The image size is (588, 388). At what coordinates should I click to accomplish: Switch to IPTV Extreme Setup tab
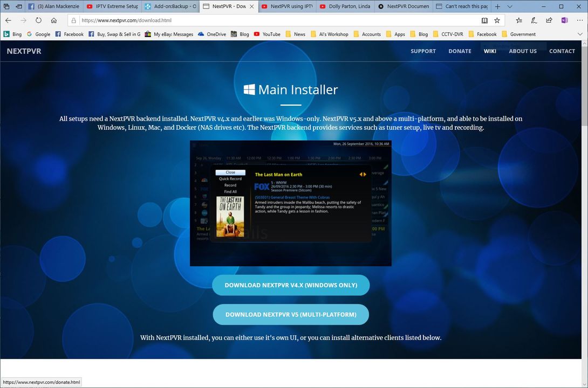click(112, 6)
